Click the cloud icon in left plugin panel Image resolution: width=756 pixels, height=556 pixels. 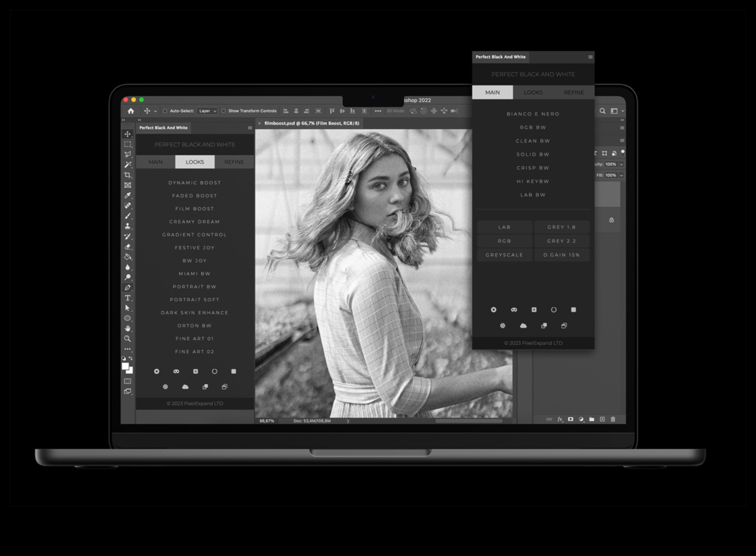[x=185, y=387]
